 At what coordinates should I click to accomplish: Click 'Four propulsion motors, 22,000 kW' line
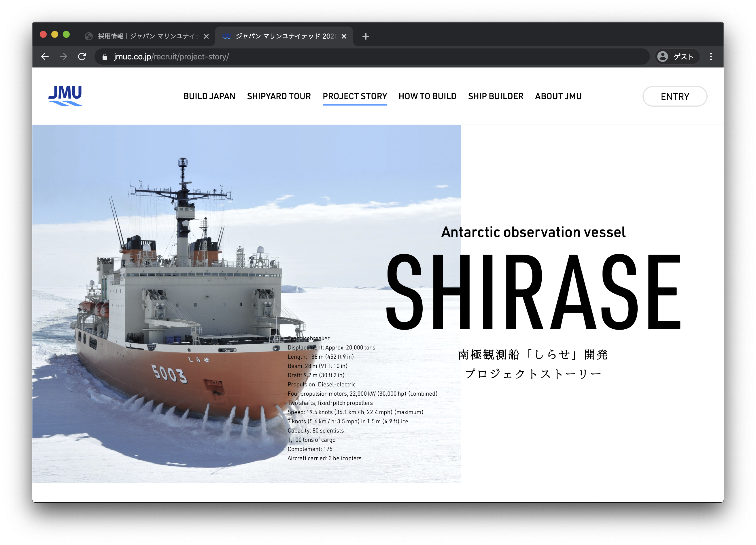click(362, 394)
